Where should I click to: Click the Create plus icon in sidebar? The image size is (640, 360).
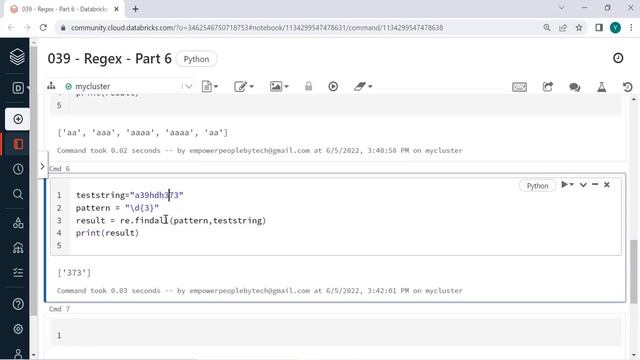pos(18,119)
